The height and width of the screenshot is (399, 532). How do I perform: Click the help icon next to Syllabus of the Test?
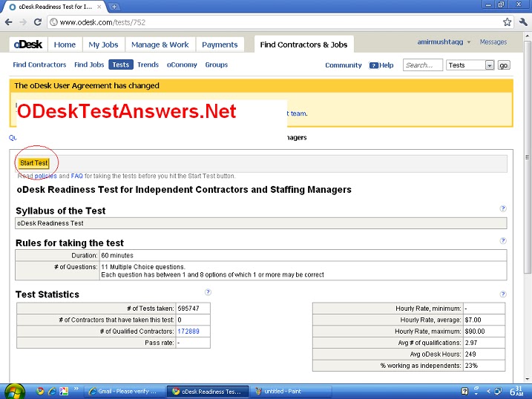(x=503, y=208)
